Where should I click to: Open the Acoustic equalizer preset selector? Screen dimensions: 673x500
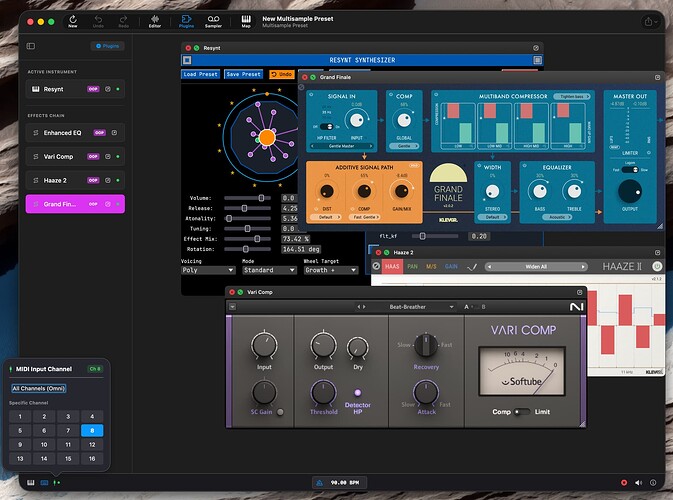click(557, 217)
